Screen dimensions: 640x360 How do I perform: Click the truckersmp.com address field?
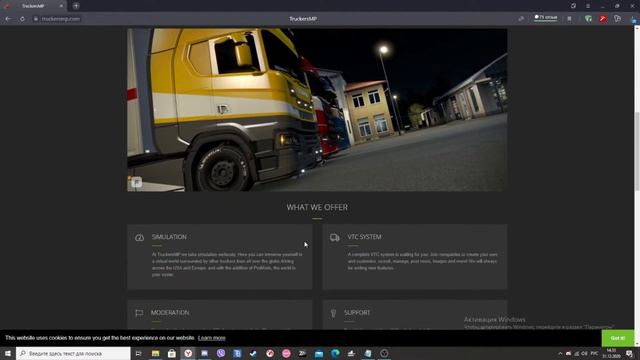pyautogui.click(x=60, y=19)
